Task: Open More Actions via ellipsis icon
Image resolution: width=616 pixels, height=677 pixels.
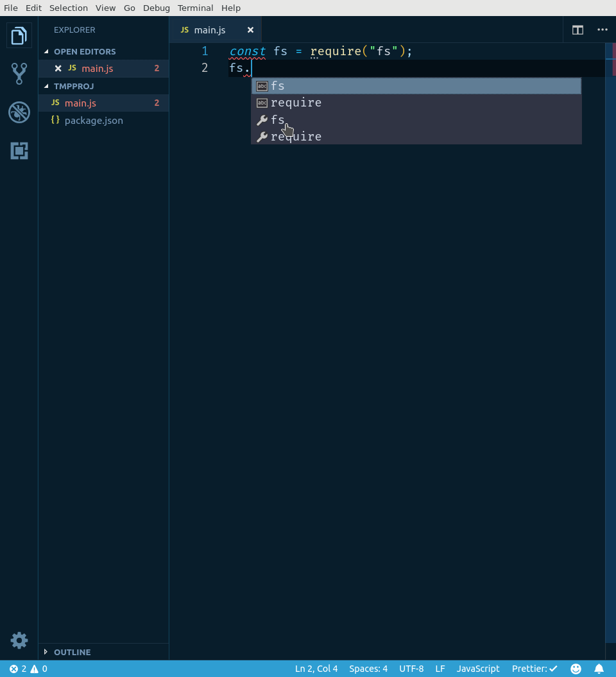Action: (602, 30)
